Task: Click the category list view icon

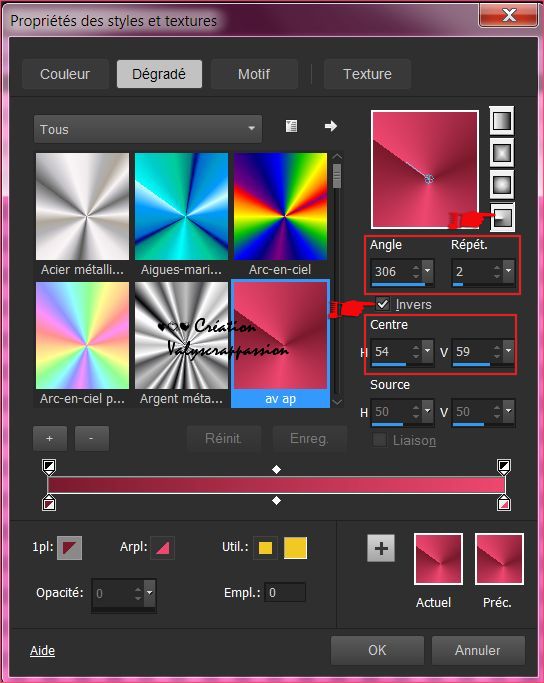Action: coord(291,126)
